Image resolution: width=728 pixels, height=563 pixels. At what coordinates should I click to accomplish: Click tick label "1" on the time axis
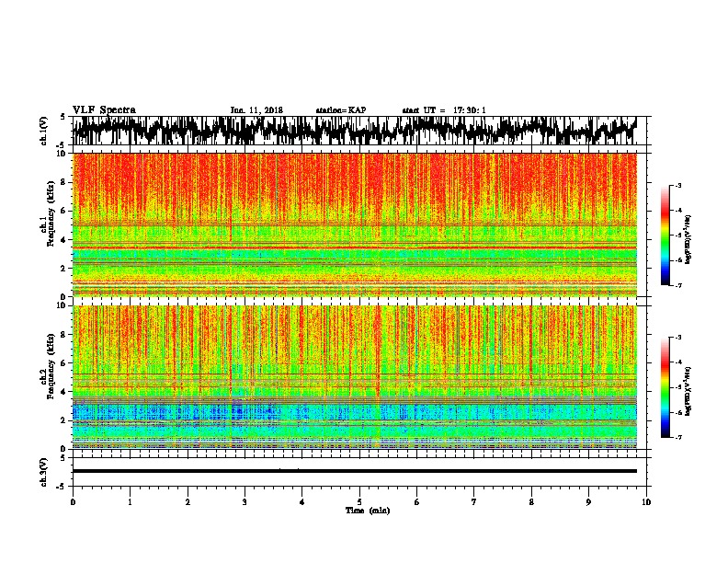coord(130,502)
